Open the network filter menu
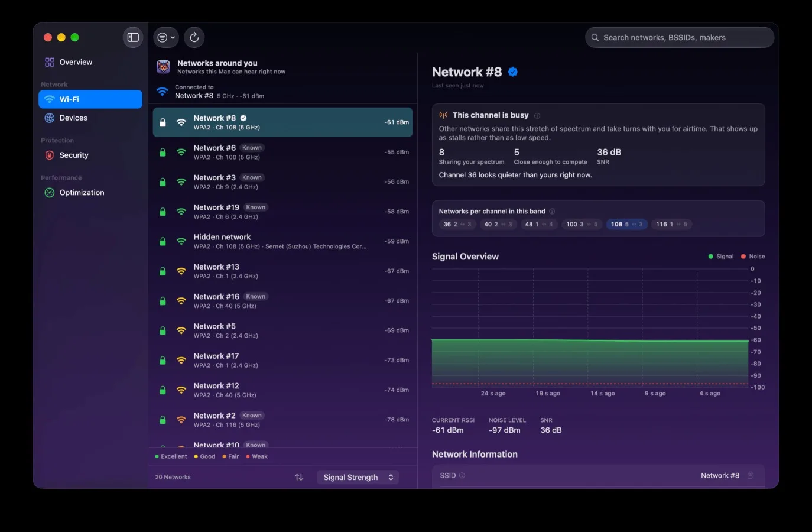Screen dimensions: 812x532 [165, 37]
